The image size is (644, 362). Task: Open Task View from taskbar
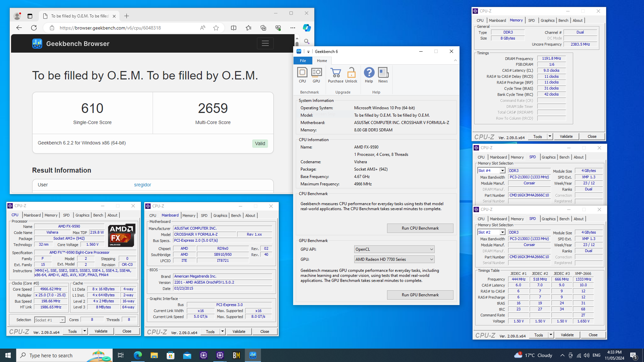[121, 355]
